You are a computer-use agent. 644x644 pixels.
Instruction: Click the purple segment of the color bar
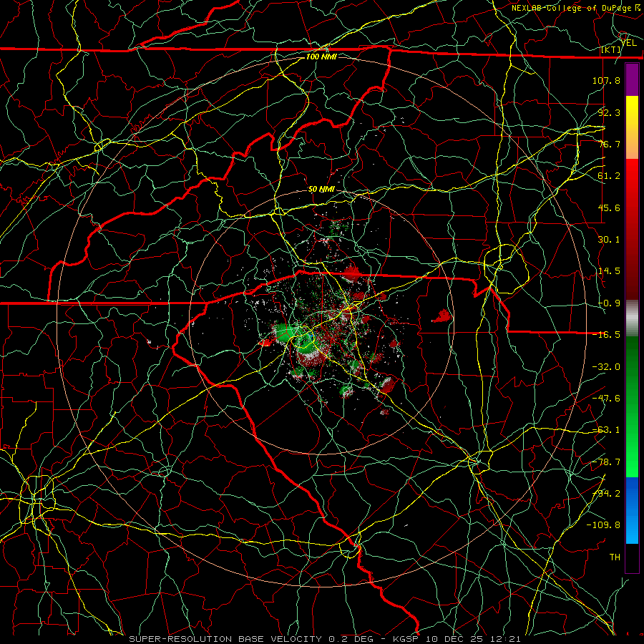coord(632,79)
